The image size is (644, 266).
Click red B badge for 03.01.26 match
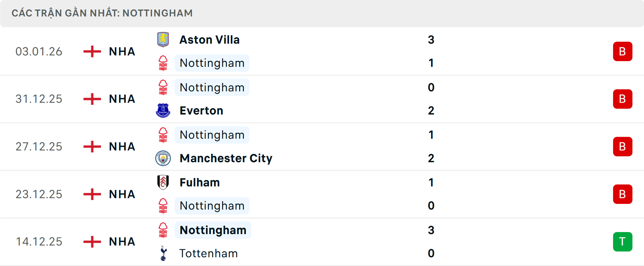coord(623,51)
